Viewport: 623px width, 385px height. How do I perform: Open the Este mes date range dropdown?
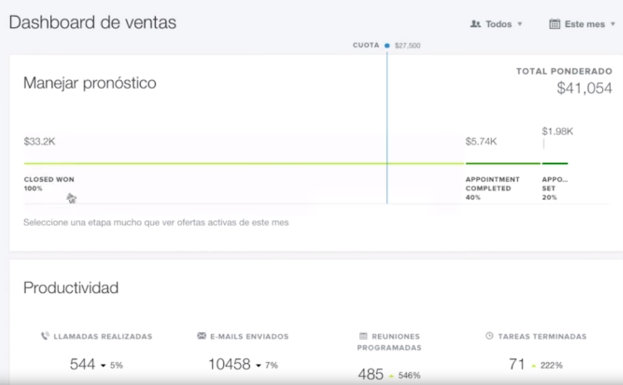[x=582, y=24]
